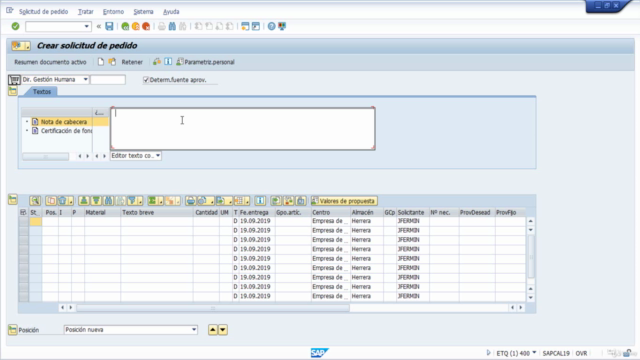Screen dimensions: 640x360
Task: Open the Ayuda menu
Action: (x=171, y=11)
